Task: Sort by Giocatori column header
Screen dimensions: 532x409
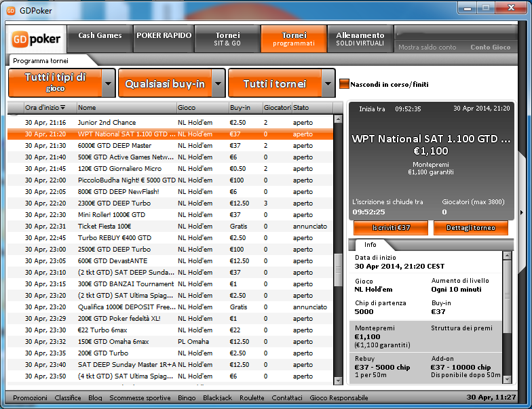Action: [278, 107]
